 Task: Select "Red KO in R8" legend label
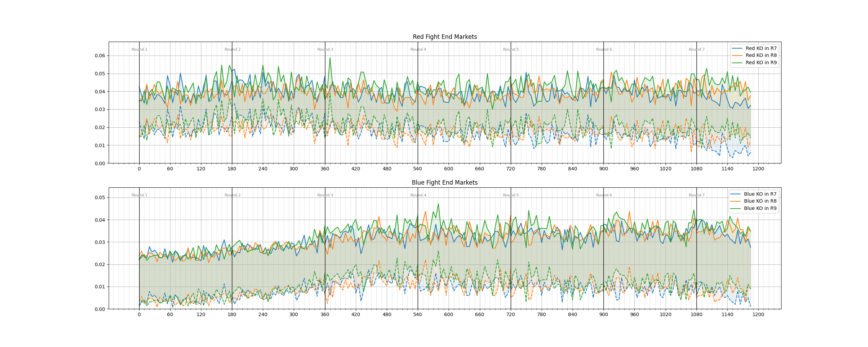click(761, 55)
